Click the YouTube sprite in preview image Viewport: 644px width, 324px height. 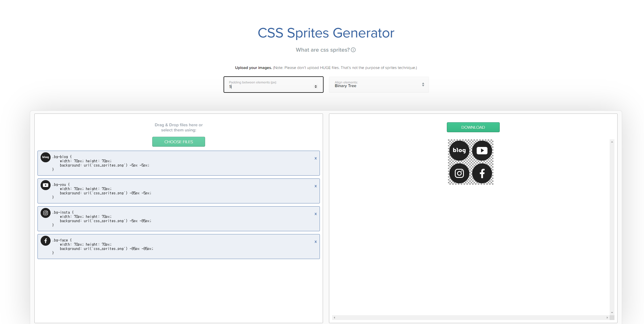click(x=482, y=150)
